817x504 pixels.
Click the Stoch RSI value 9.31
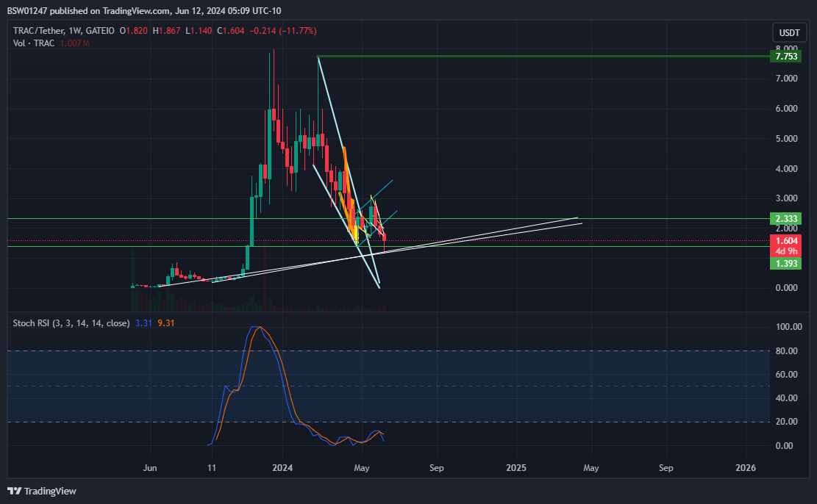(165, 323)
